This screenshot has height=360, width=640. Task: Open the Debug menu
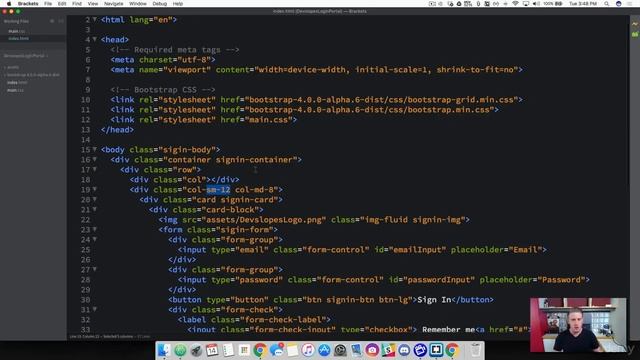click(x=160, y=4)
